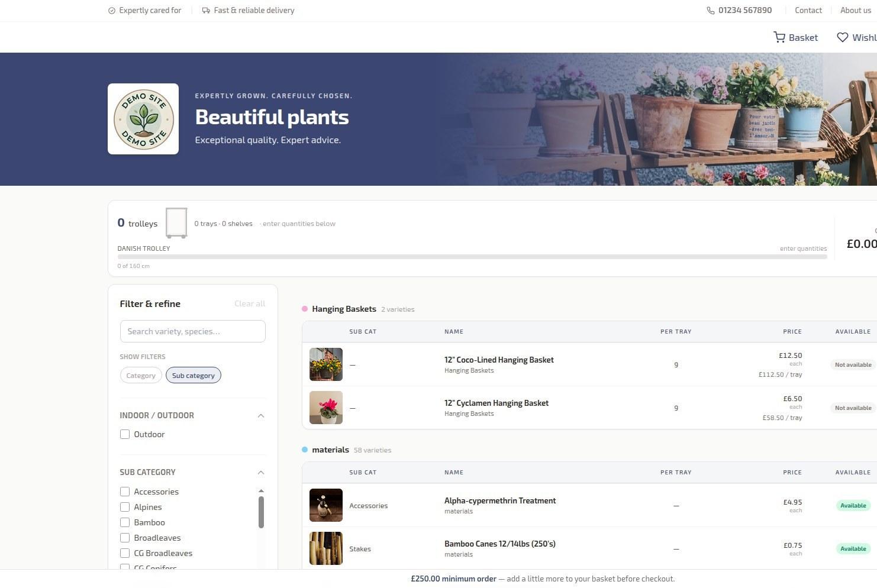Viewport: 877px width, 588px height.
Task: Click the delivery truck icon
Action: click(x=206, y=10)
